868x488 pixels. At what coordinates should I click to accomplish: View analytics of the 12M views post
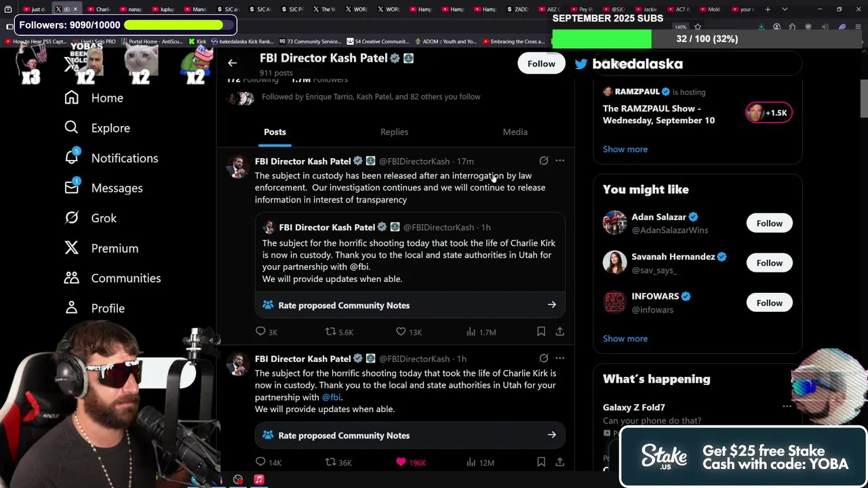481,462
